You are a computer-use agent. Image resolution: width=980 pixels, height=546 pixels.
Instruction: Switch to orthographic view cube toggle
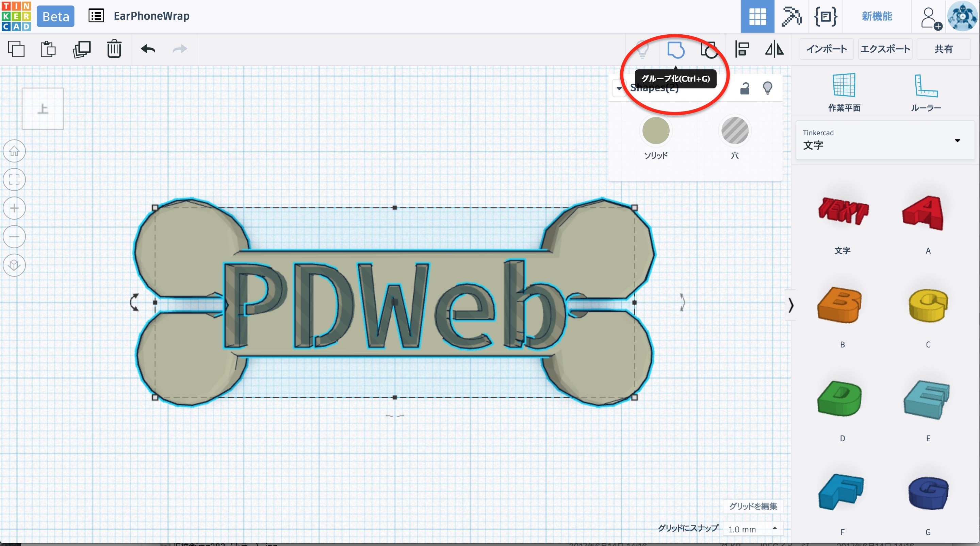[14, 265]
